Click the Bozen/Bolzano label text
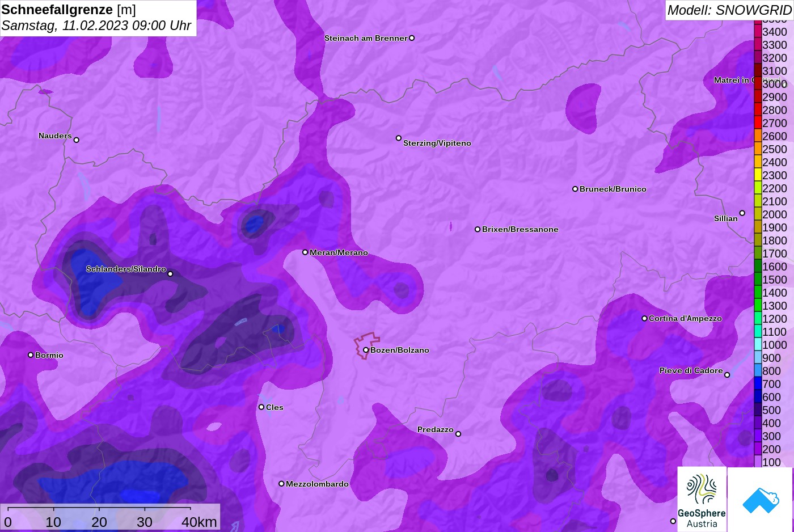Screen dimensions: 794x532 400,350
